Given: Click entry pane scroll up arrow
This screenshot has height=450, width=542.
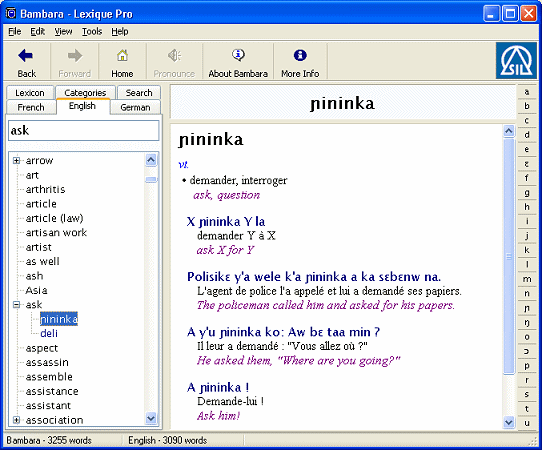Looking at the screenshot, I should click(509, 131).
